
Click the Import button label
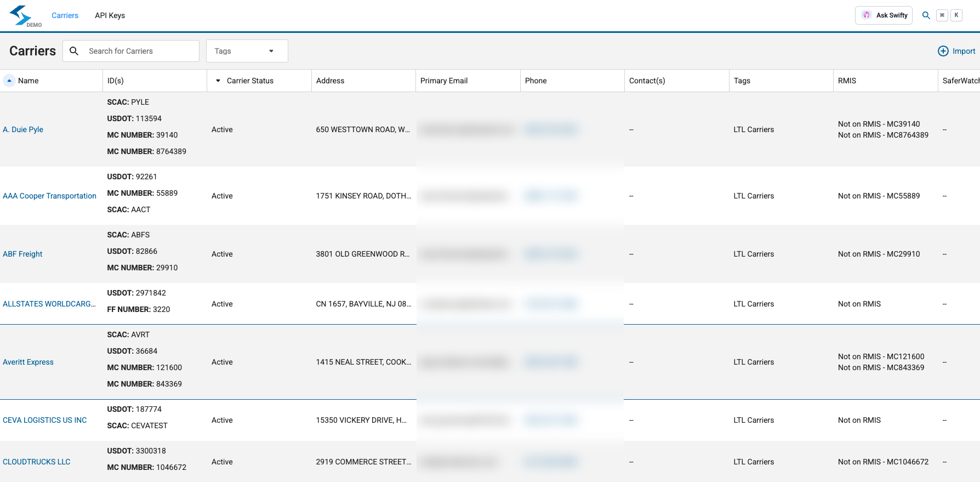click(964, 51)
